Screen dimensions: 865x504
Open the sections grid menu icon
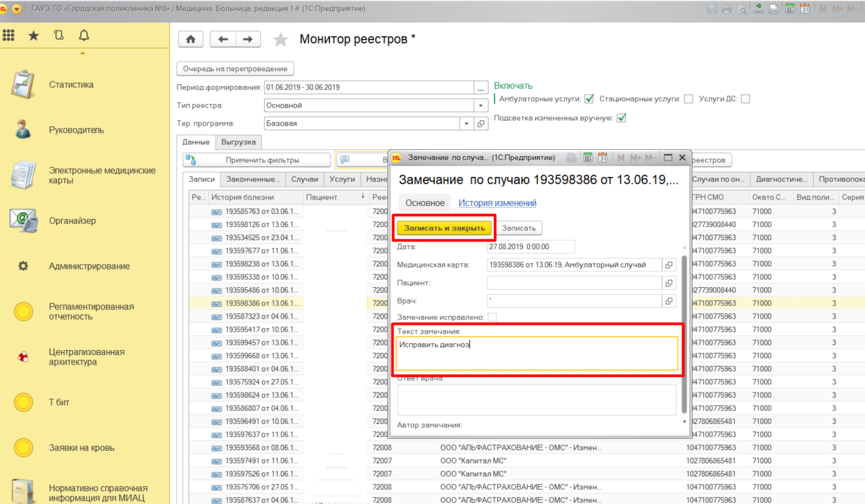point(9,36)
